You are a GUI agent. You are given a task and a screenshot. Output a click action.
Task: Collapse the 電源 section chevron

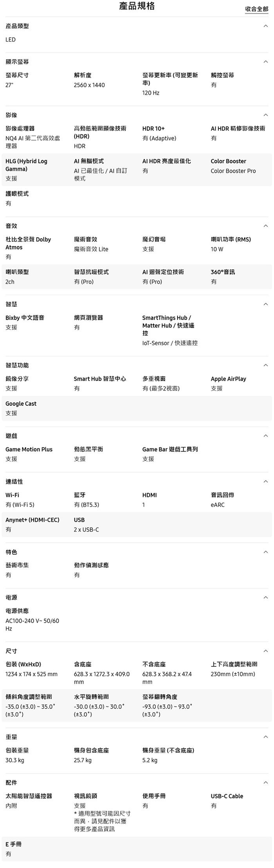tap(266, 598)
